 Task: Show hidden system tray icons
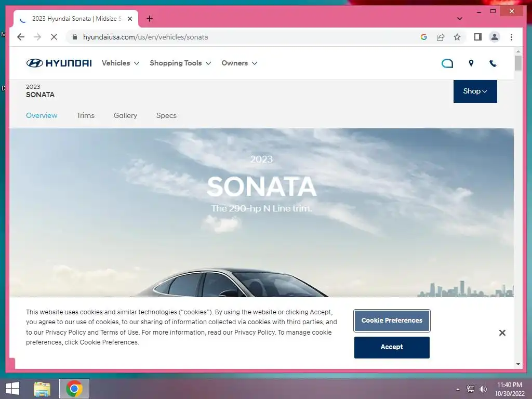coord(458,389)
